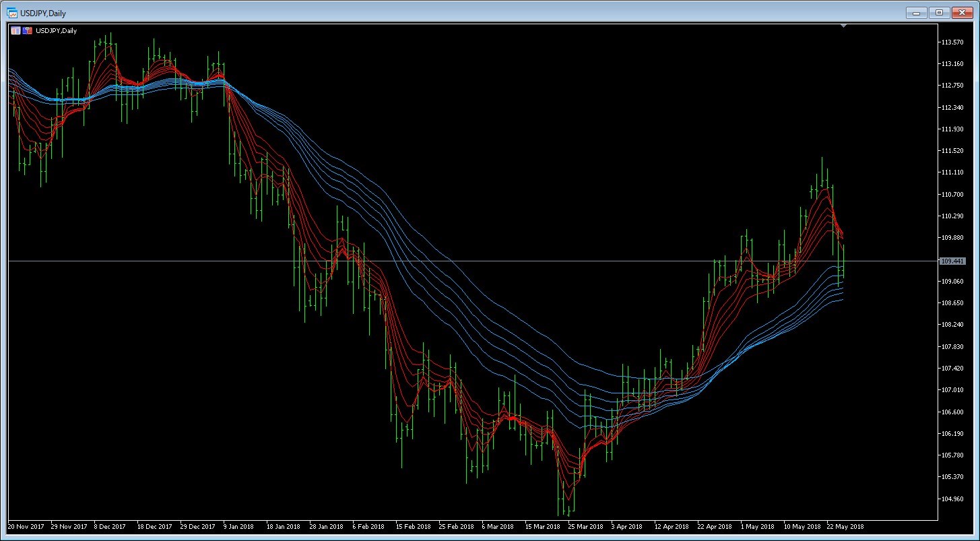
Task: Click the chart window icon in the title bar
Action: tap(12, 13)
